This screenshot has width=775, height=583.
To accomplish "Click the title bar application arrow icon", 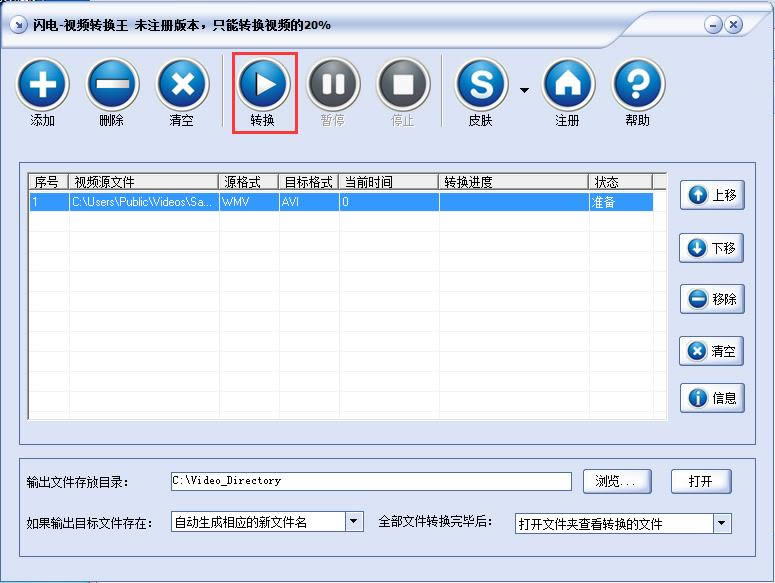I will pyautogui.click(x=18, y=25).
